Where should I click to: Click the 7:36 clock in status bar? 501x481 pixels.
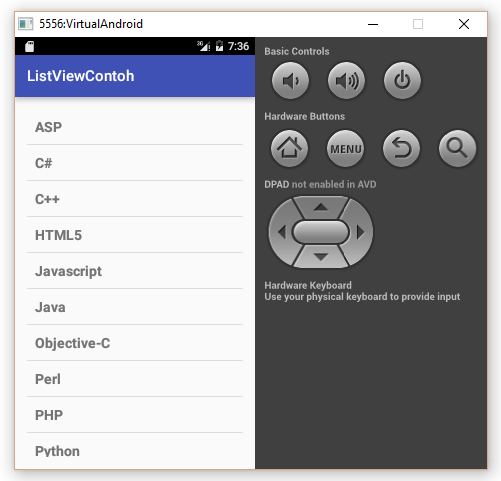coord(238,46)
